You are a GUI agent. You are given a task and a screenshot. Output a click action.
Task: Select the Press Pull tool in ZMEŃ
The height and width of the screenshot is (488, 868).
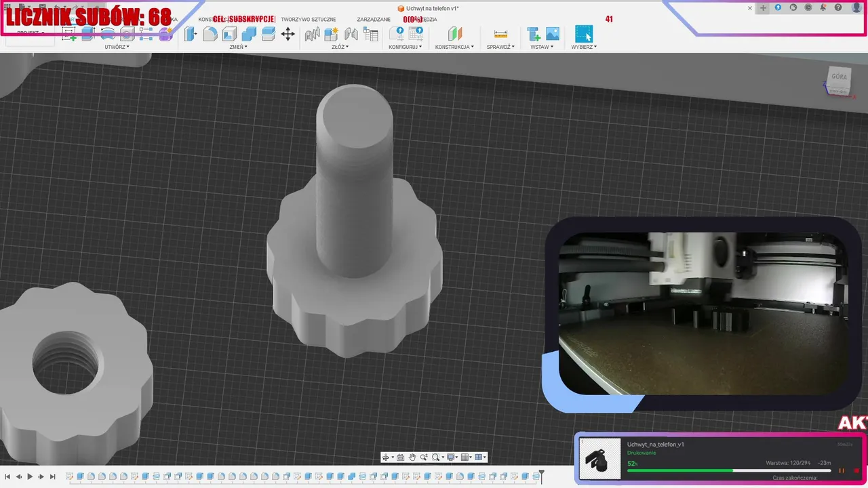pyautogui.click(x=191, y=34)
